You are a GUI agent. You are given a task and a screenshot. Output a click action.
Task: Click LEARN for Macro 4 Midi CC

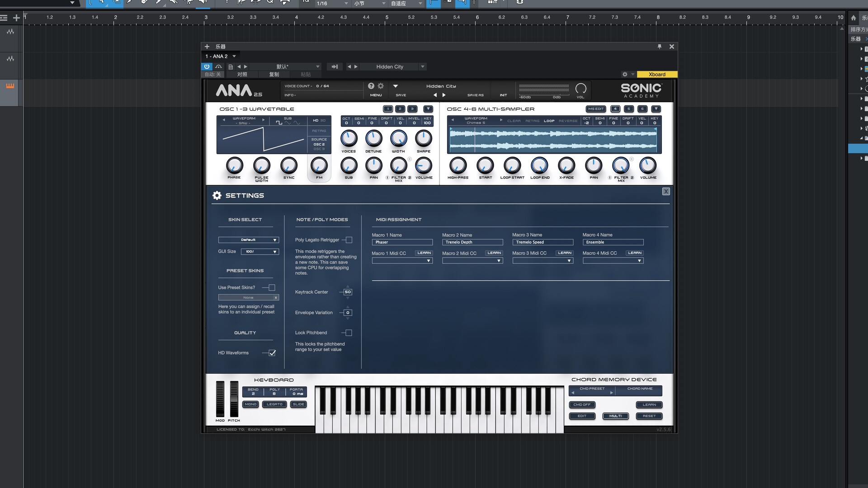635,253
